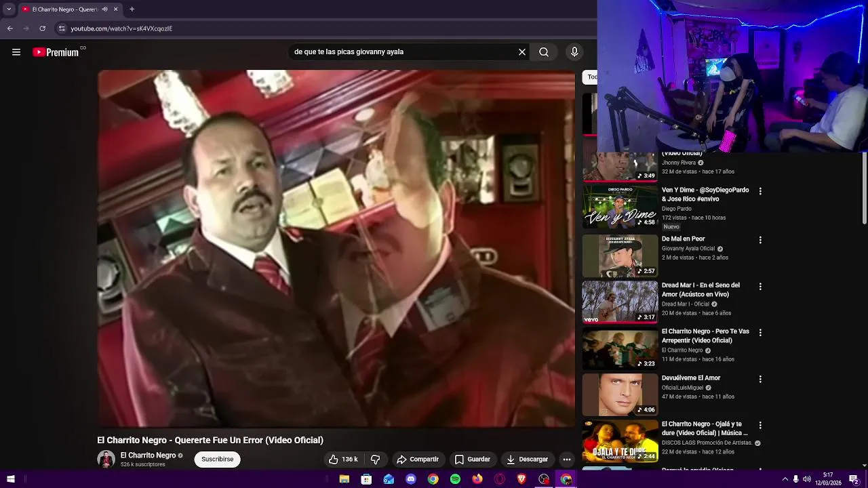Open OficialLuisMiguel channel link
The width and height of the screenshot is (868, 488).
coord(682,388)
